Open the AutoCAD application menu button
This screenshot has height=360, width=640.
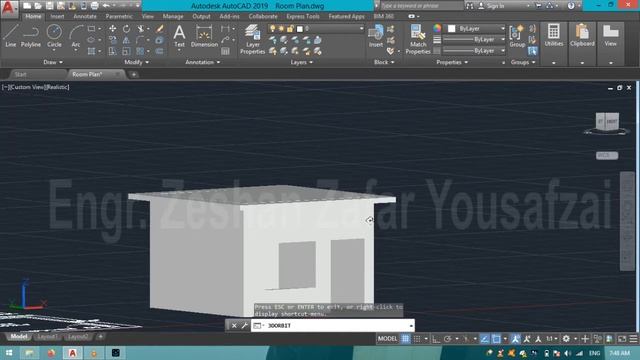coord(9,8)
